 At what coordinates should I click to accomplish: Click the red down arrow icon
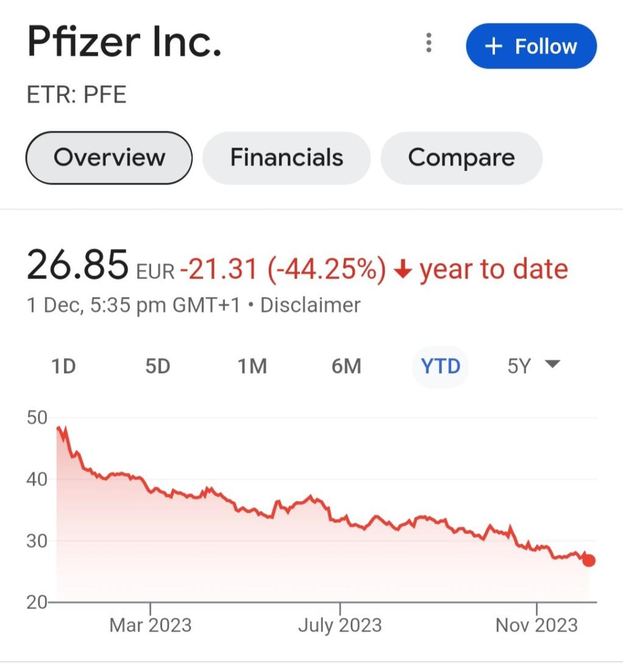[402, 270]
